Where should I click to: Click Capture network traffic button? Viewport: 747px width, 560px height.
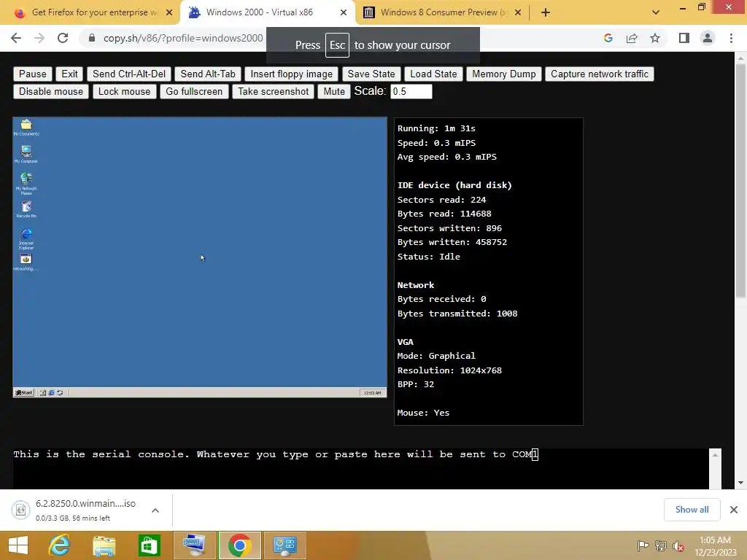tap(600, 74)
